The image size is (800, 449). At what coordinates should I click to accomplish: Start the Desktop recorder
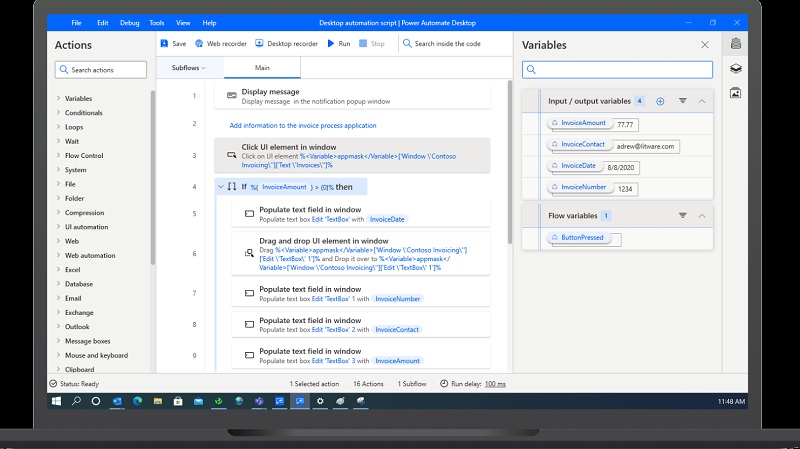[x=286, y=44]
